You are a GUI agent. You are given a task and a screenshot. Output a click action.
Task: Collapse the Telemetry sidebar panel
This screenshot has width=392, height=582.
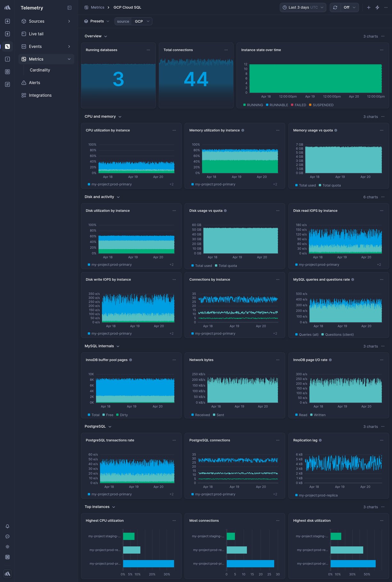point(69,8)
